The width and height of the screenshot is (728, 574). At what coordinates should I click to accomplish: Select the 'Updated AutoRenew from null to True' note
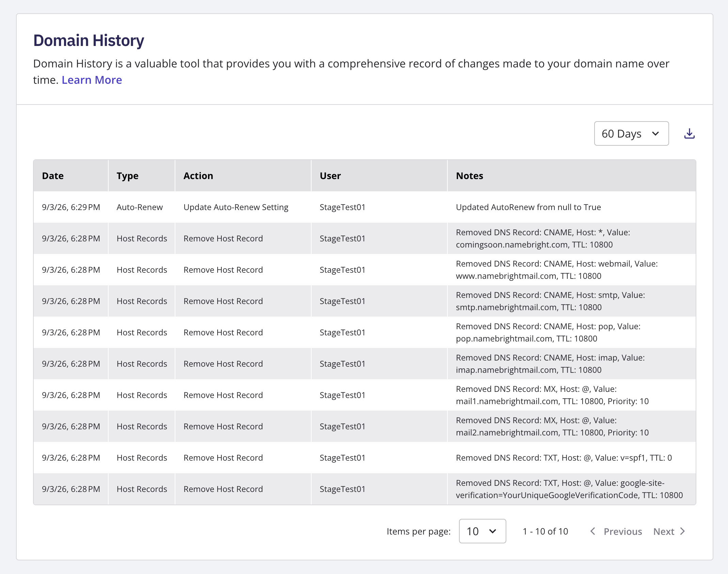pyautogui.click(x=528, y=207)
